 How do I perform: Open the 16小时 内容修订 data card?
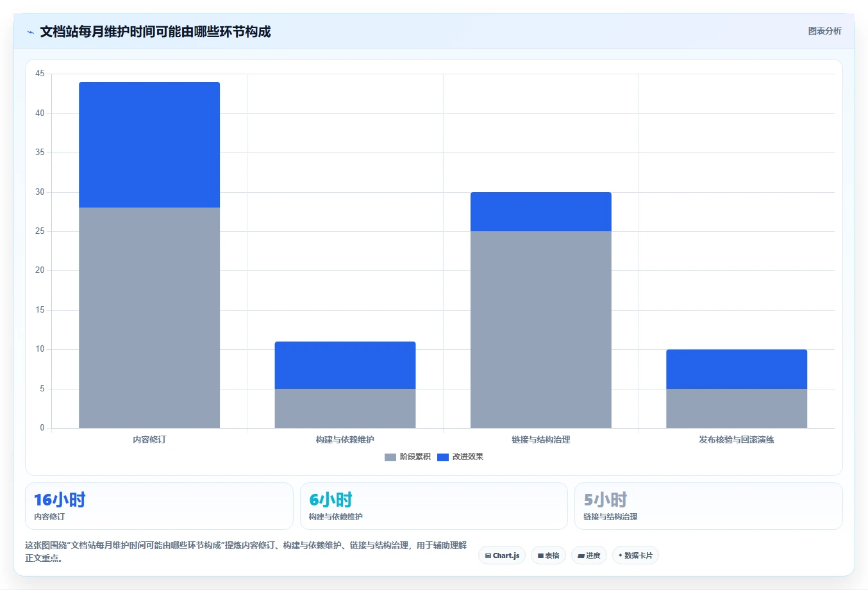(x=159, y=506)
